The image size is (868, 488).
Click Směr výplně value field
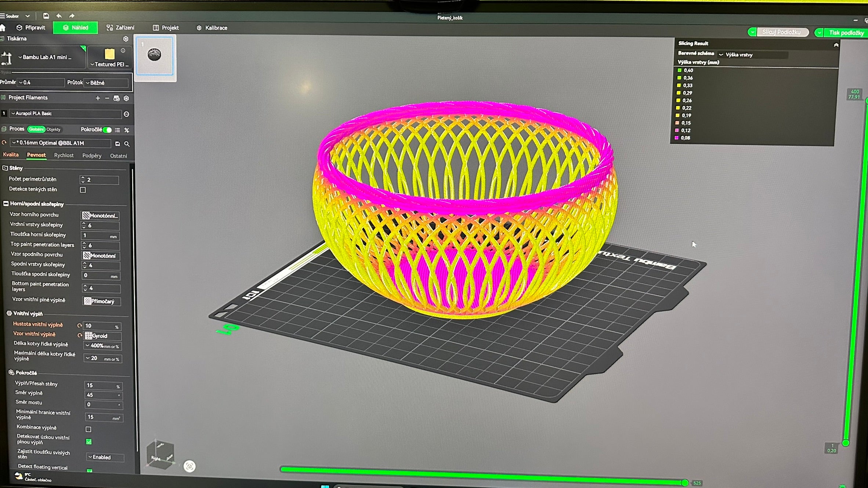pyautogui.click(x=103, y=395)
